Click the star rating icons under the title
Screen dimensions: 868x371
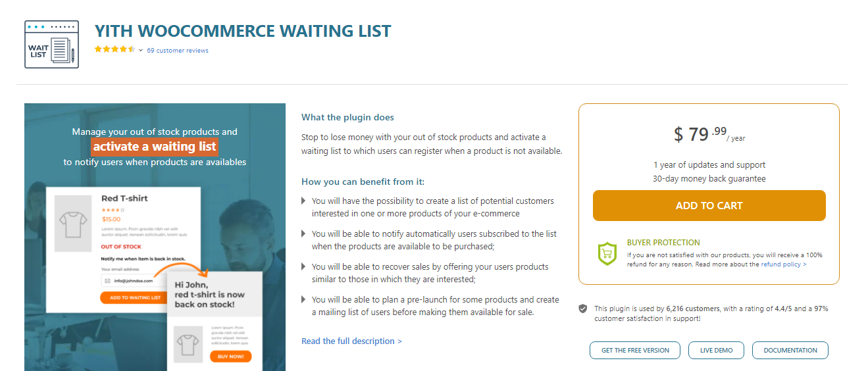[115, 50]
